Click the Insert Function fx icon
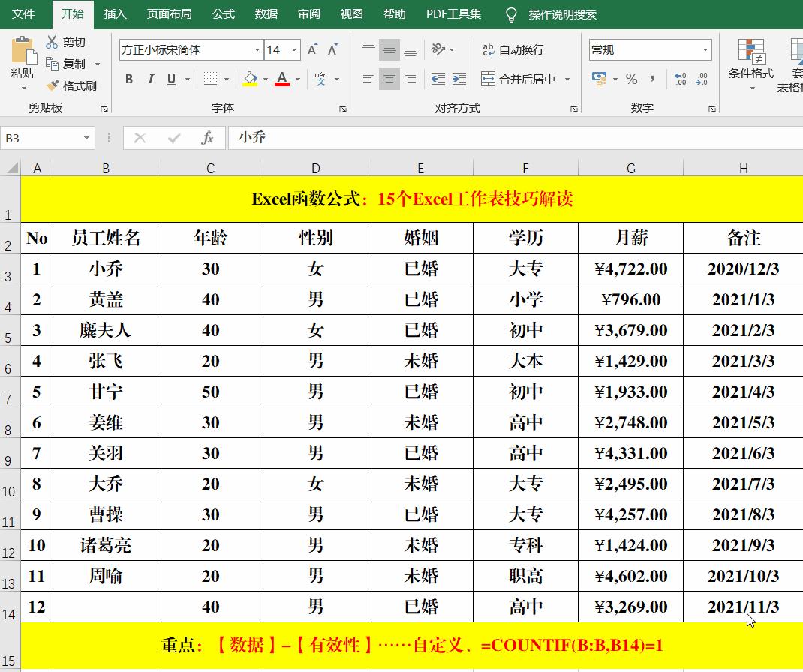This screenshot has width=803, height=672. click(208, 138)
